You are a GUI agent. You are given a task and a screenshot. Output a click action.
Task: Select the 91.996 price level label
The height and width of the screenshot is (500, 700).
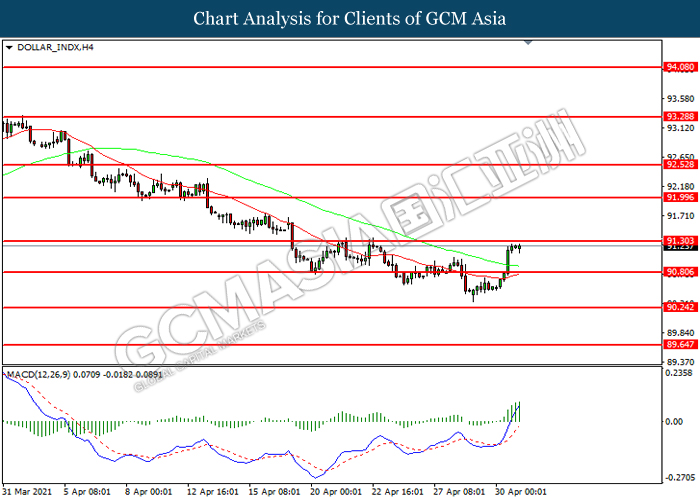tap(680, 197)
